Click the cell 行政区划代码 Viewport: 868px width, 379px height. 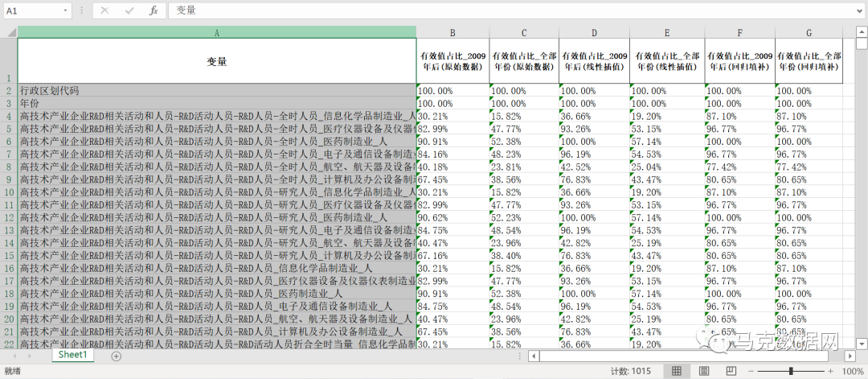[x=217, y=90]
